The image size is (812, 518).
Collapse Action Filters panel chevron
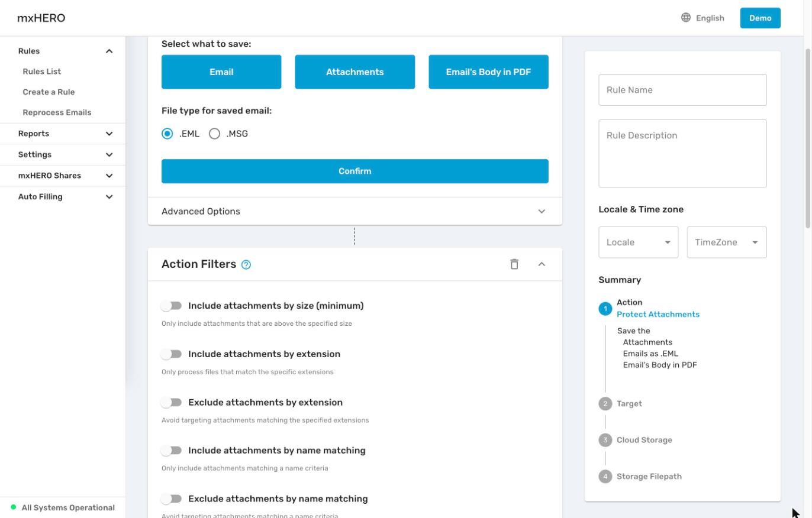pos(542,264)
